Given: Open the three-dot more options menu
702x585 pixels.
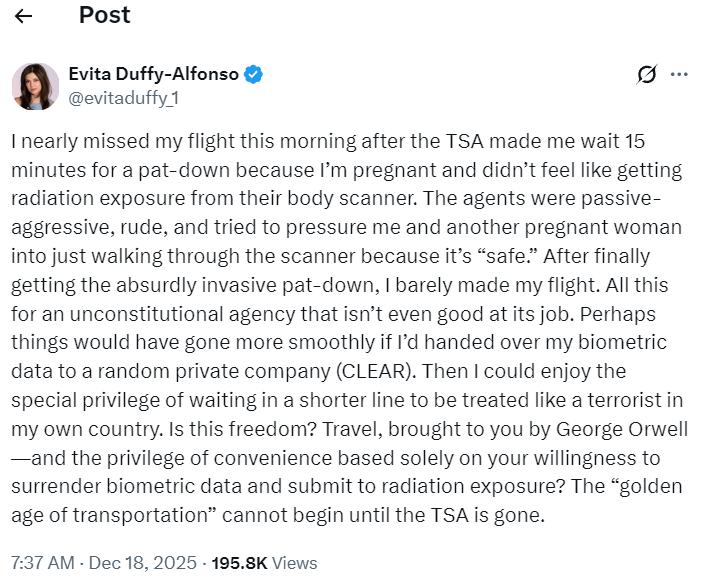Looking at the screenshot, I should 679,74.
